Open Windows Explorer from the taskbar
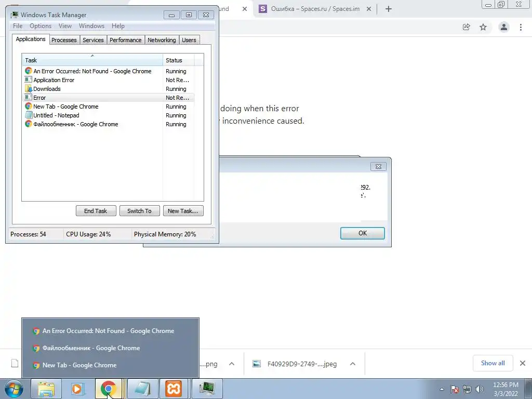The image size is (532, 399). click(x=46, y=389)
